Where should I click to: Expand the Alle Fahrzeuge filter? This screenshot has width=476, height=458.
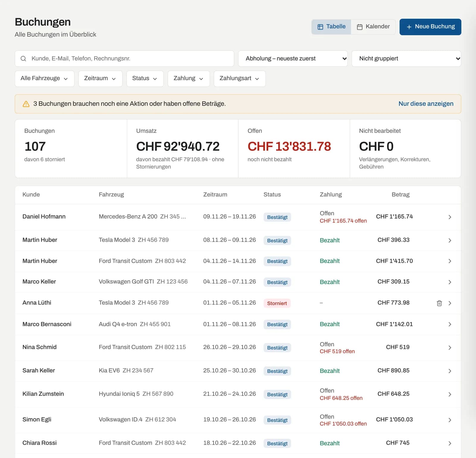click(x=45, y=79)
